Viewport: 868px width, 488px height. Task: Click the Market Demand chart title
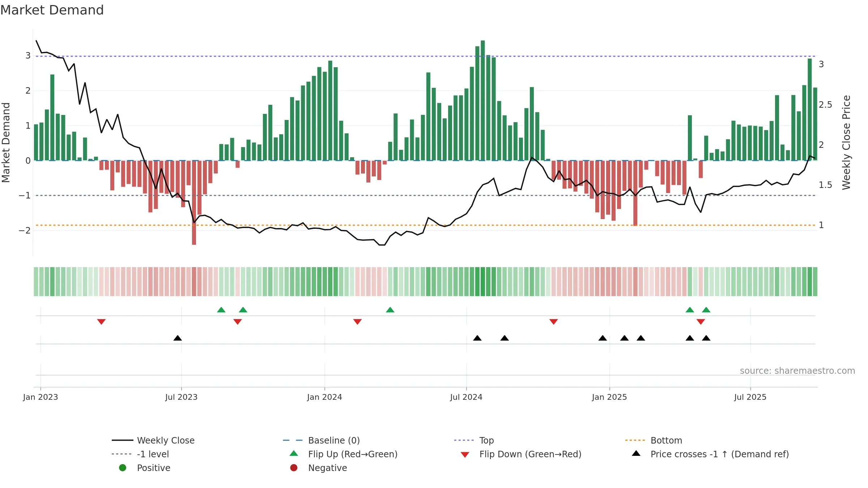tap(52, 10)
